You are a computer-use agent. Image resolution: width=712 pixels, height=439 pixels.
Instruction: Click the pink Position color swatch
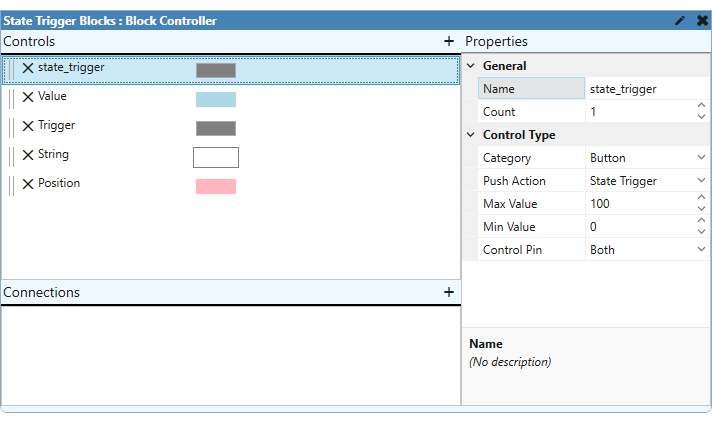(x=216, y=186)
